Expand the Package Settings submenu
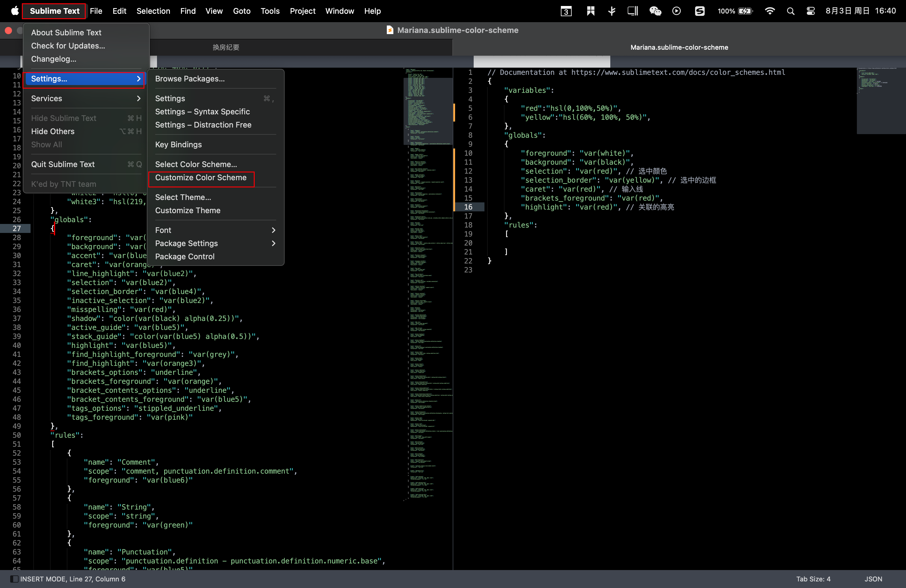Viewport: 906px width, 588px height. [x=215, y=243]
